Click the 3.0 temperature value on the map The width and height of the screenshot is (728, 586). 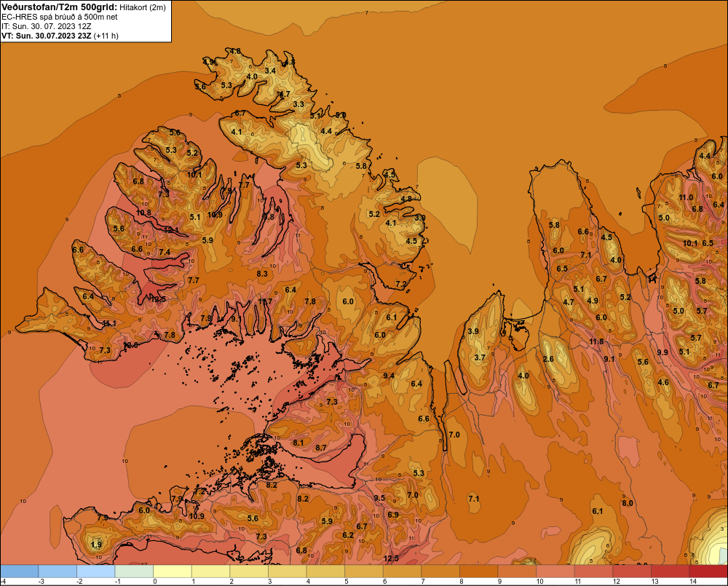pyautogui.click(x=420, y=218)
